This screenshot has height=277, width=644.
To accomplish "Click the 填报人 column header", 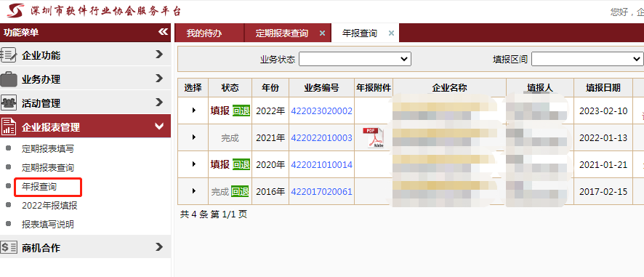I will pos(540,87).
